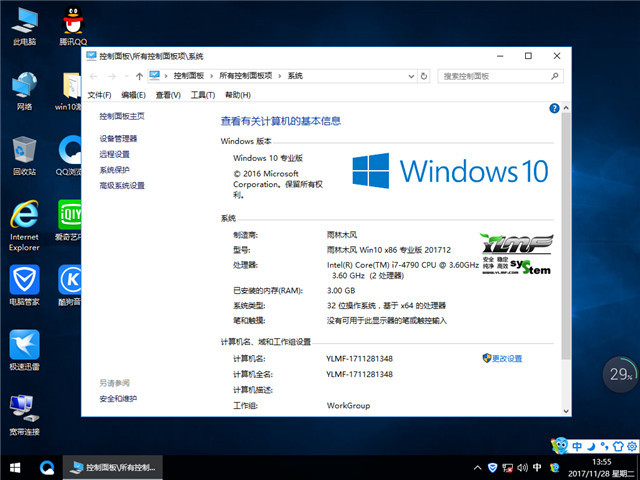640x480 pixels.
Task: Select the computer name YLMF-1711281348 text
Action: pos(359,359)
